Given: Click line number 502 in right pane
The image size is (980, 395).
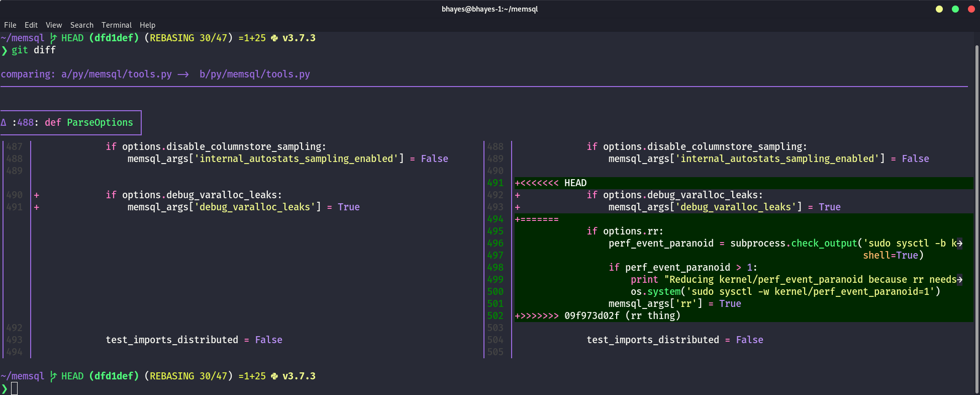Looking at the screenshot, I should pyautogui.click(x=495, y=316).
